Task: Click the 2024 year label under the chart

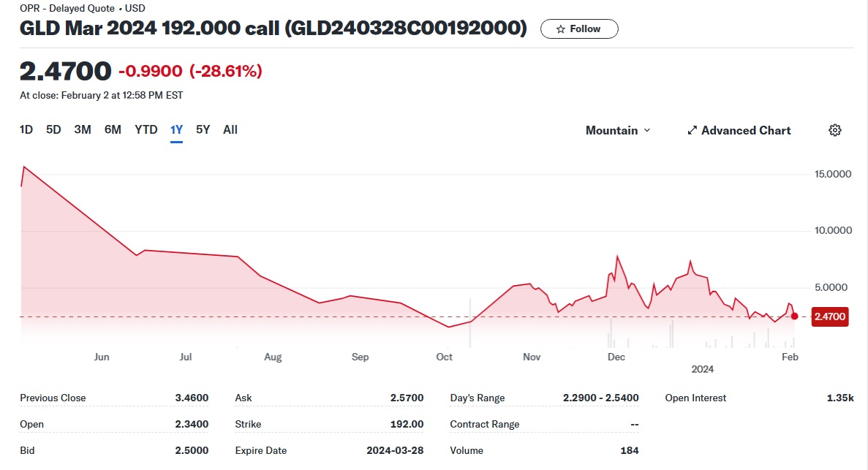Action: [x=703, y=369]
